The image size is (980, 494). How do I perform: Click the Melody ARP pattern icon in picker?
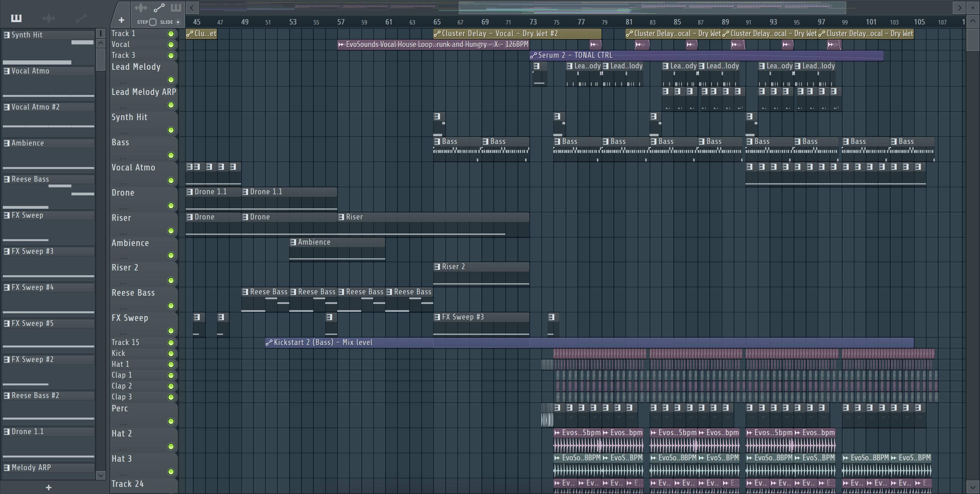[x=6, y=468]
